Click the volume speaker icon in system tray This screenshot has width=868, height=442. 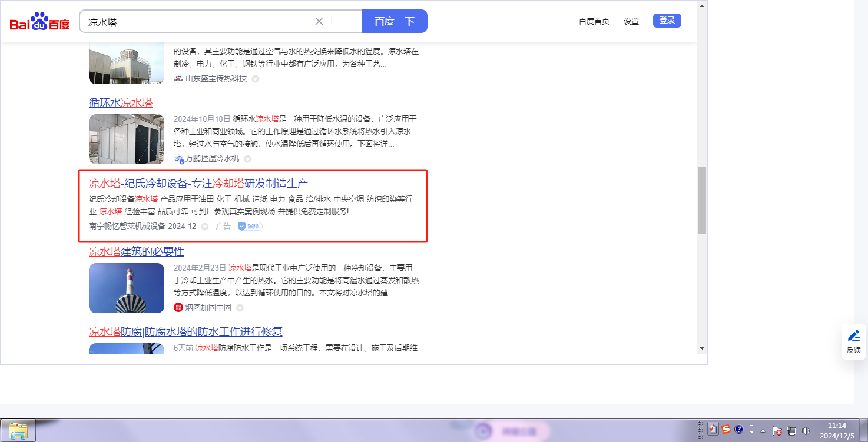point(806,431)
